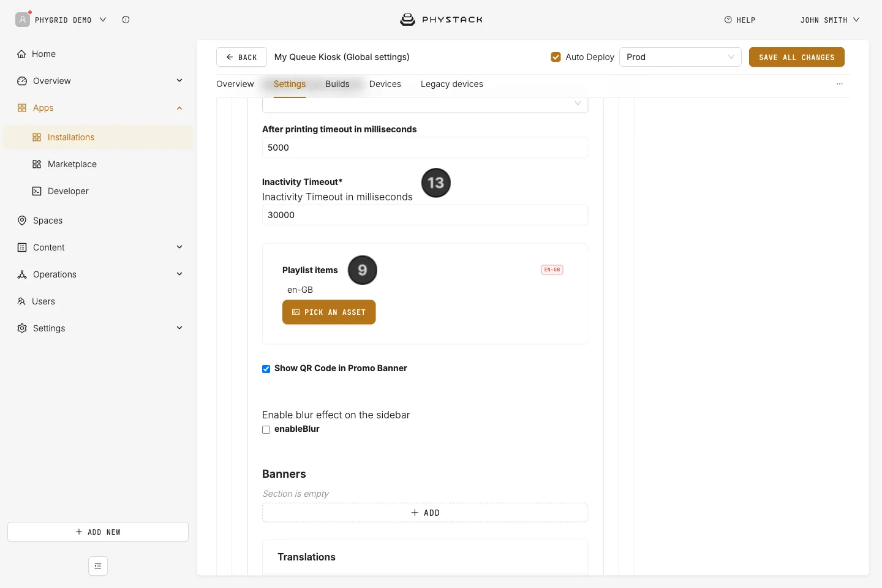This screenshot has height=588, width=882.
Task: Select the Settings tab
Action: coord(290,84)
